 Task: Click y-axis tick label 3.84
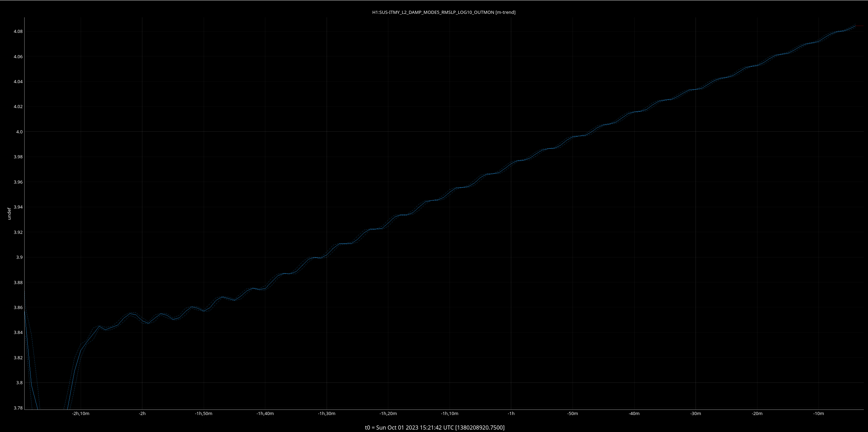(x=18, y=333)
